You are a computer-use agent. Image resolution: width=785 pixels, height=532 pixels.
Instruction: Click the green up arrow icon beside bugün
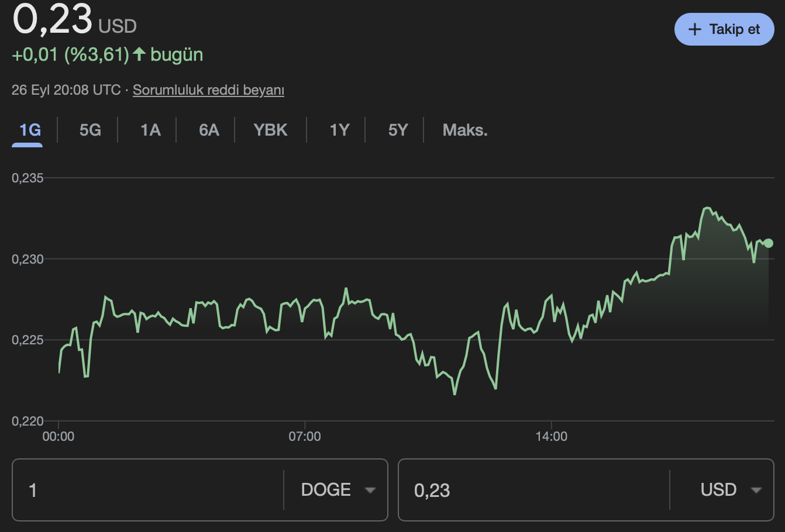click(x=139, y=54)
